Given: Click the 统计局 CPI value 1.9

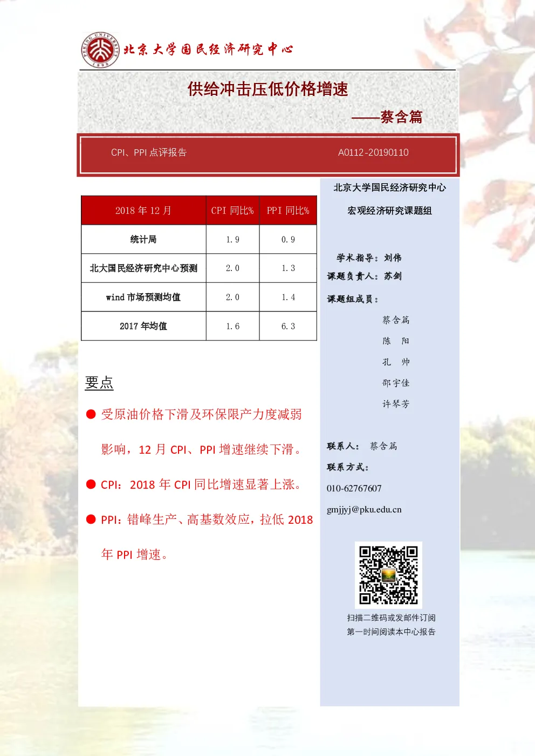Looking at the screenshot, I should (232, 239).
